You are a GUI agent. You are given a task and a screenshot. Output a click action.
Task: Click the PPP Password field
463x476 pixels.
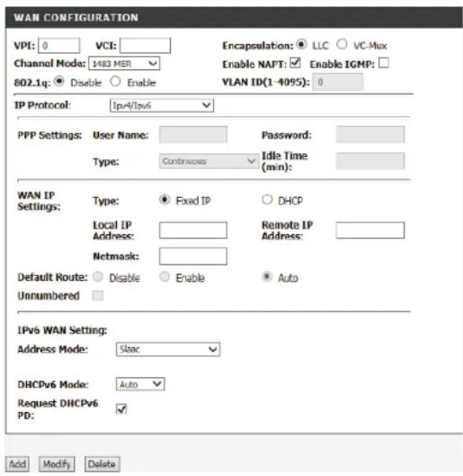pos(370,134)
